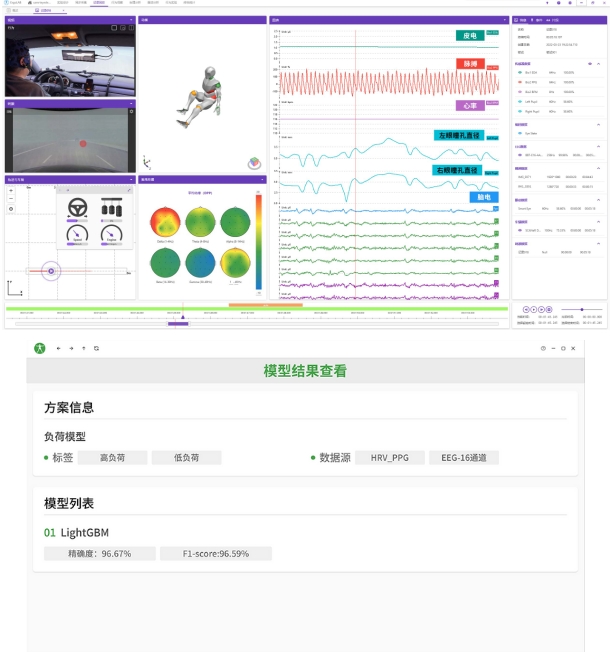Collapse the EEG data section
The image size is (613, 652).
[x=598, y=146]
